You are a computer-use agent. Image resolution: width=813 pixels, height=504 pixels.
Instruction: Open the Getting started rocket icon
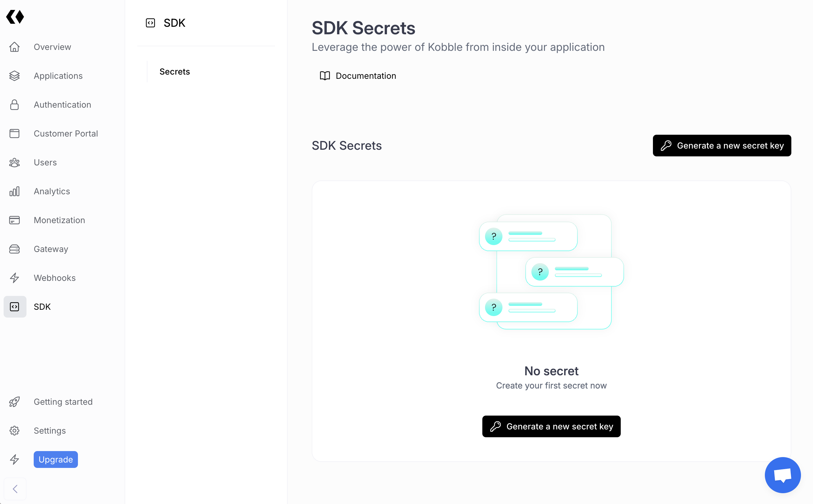(x=15, y=402)
